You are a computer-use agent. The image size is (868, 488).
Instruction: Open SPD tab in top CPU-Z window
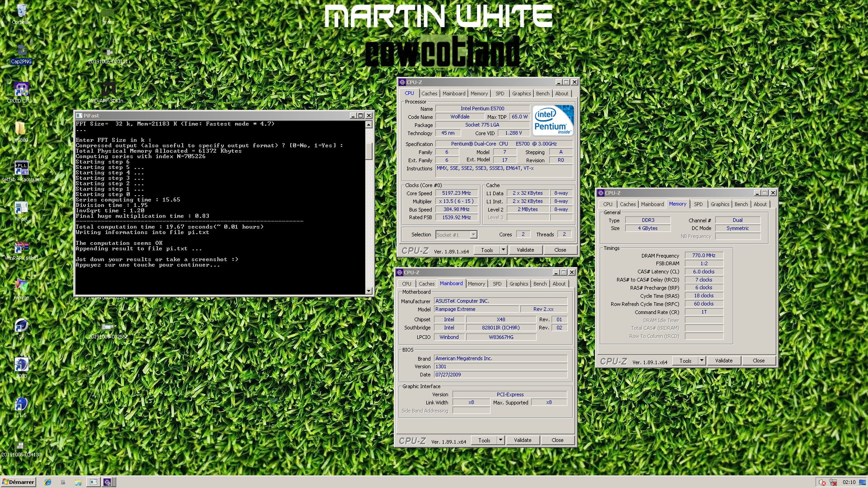coord(500,94)
